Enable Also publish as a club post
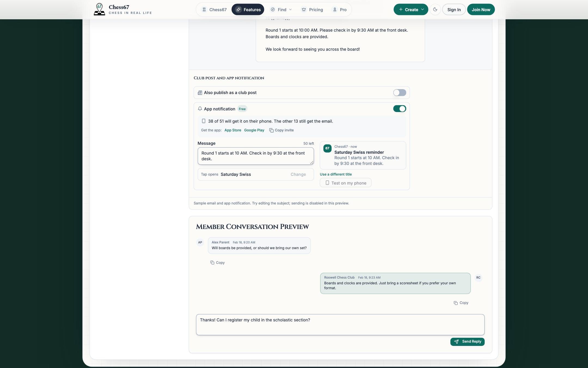 [x=400, y=93]
